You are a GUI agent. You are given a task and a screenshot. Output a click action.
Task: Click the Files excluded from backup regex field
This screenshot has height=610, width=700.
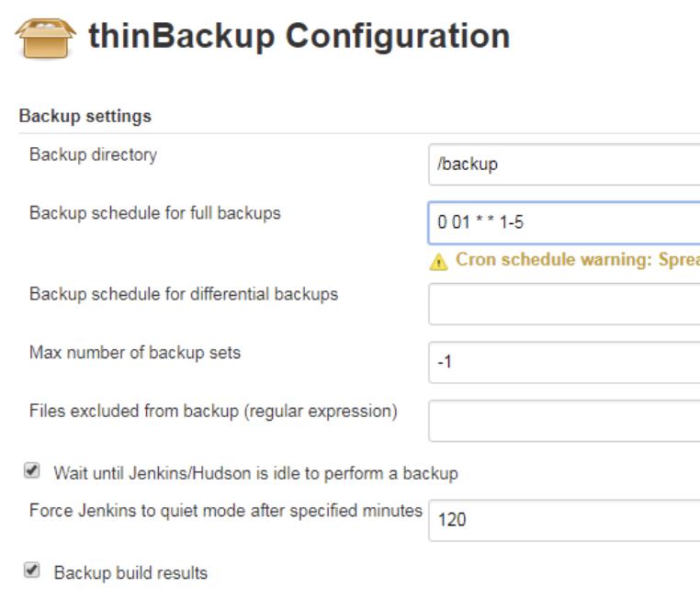(563, 421)
